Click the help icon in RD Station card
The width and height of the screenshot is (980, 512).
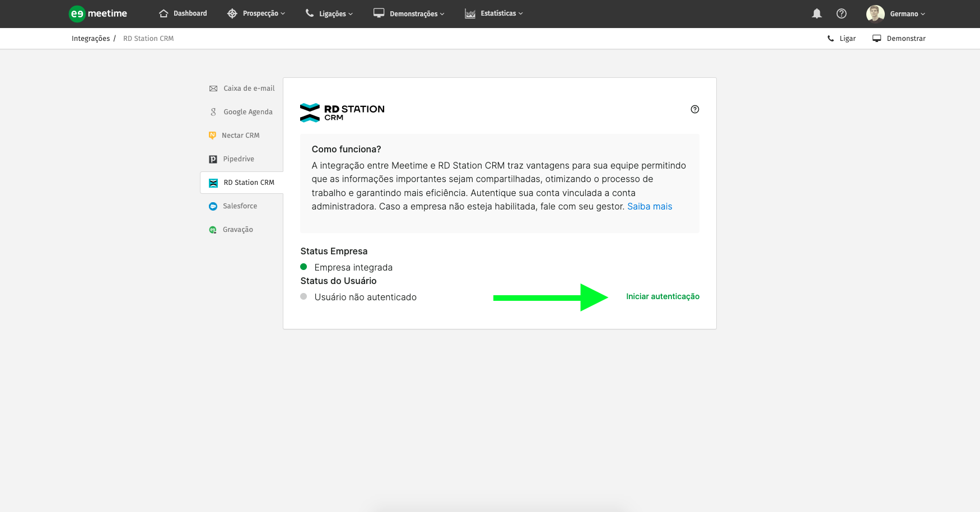click(x=695, y=109)
